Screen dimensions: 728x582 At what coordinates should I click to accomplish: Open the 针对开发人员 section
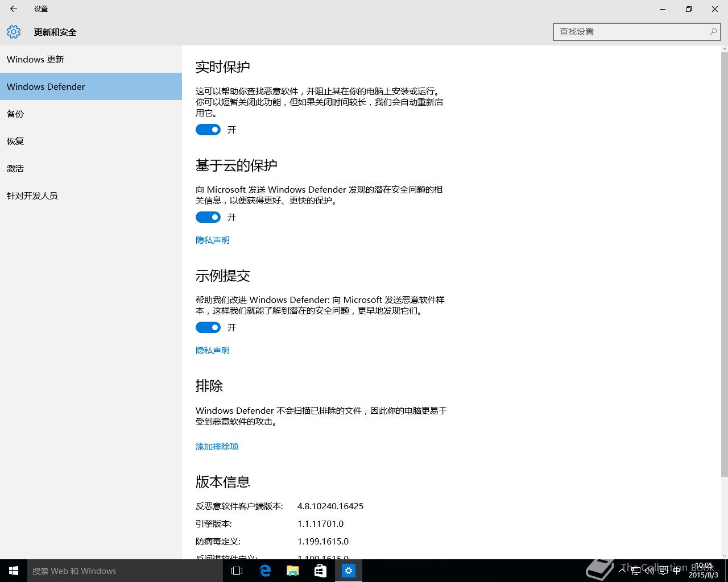[91, 196]
